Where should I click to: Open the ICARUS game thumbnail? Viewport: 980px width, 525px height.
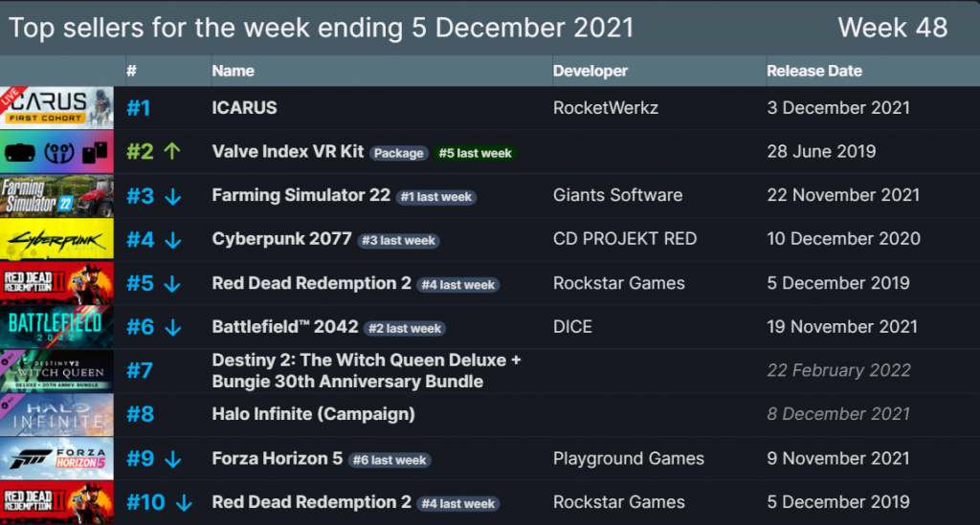coord(56,108)
